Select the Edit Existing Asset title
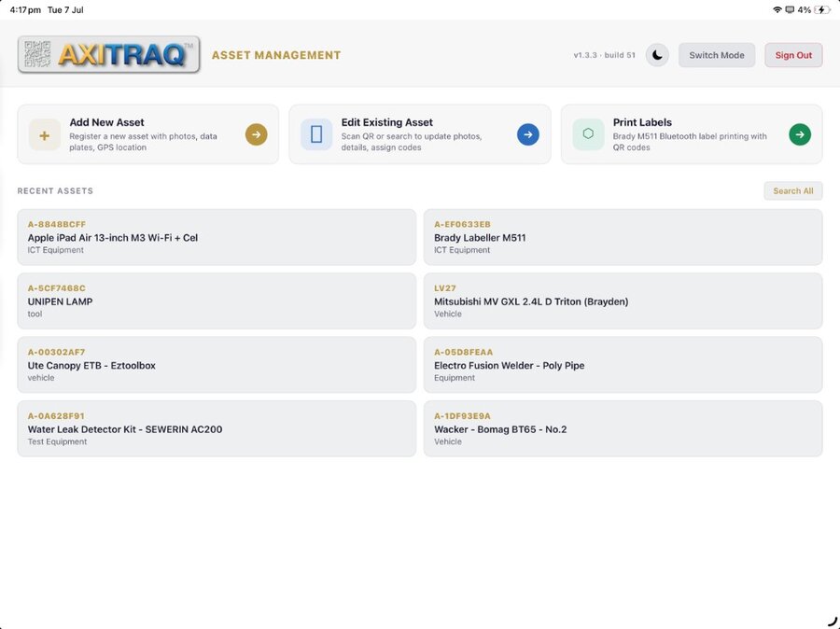This screenshot has width=840, height=629. point(386,122)
